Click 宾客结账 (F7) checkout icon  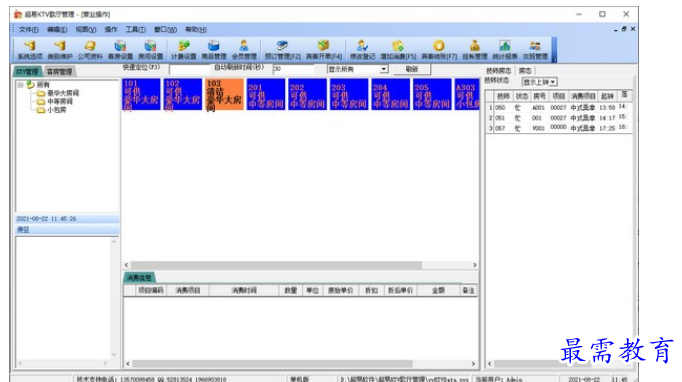pyautogui.click(x=439, y=50)
